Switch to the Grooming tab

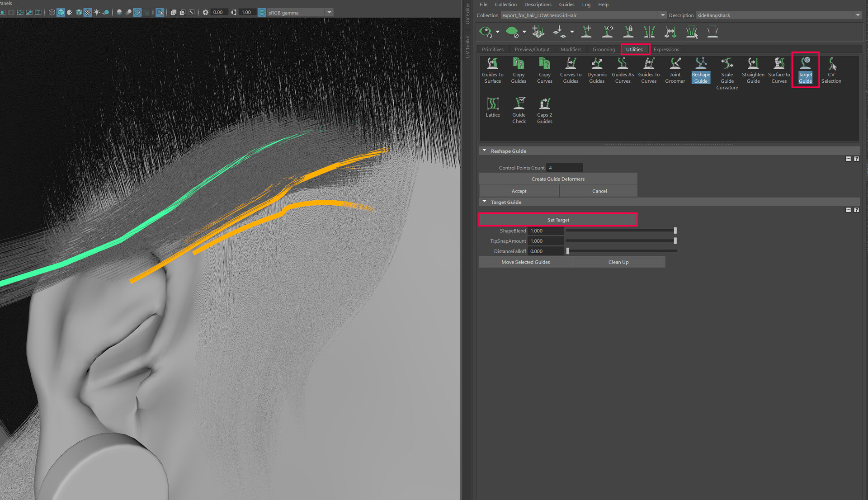coord(604,49)
